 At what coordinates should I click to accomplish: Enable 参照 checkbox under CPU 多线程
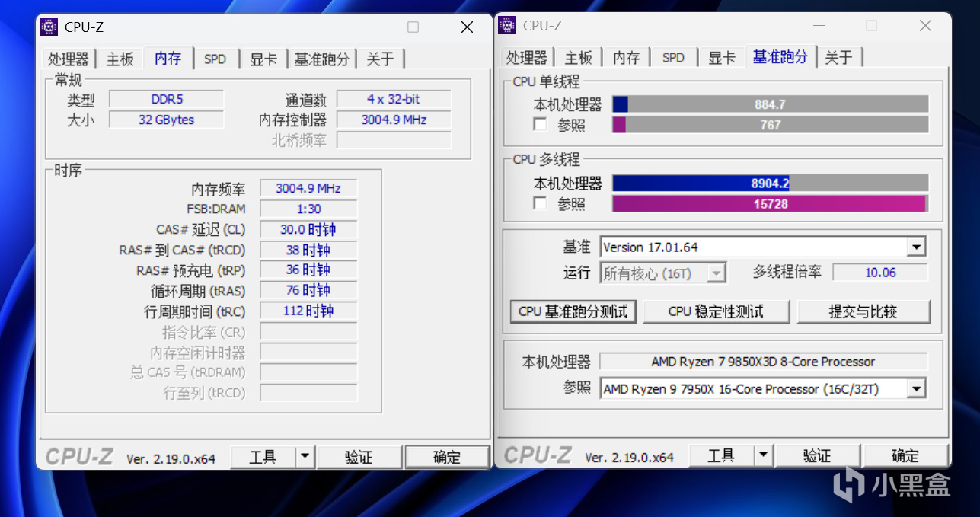tap(541, 203)
